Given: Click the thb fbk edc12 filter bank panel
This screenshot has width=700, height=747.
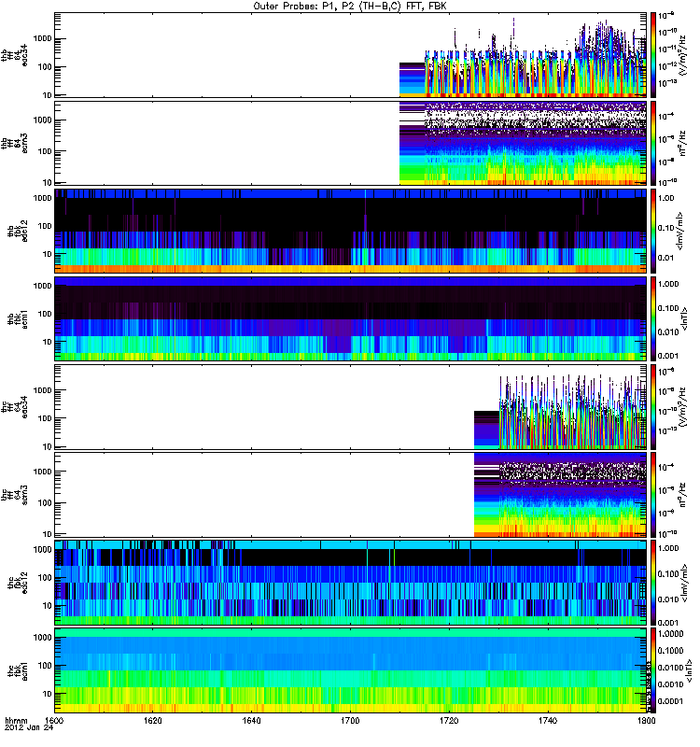Looking at the screenshot, I should click(x=350, y=231).
